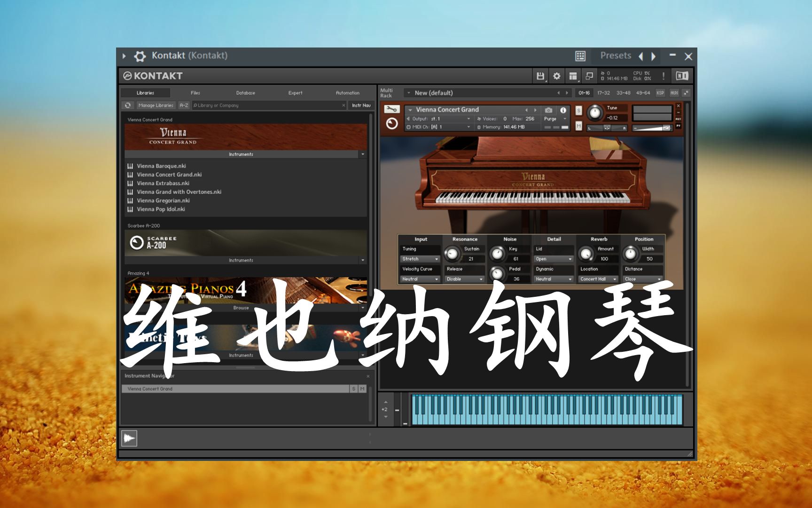Adjust the Tune knob
The image size is (812, 508).
pyautogui.click(x=595, y=112)
